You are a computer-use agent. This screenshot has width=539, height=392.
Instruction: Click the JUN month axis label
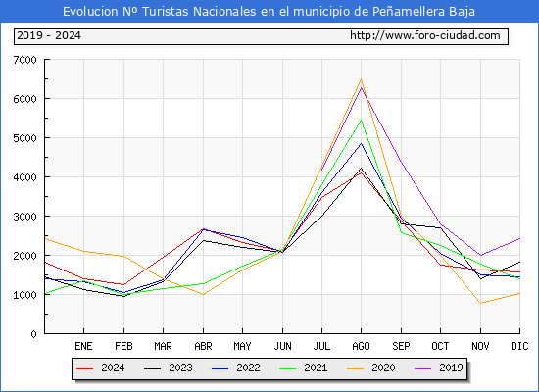pyautogui.click(x=282, y=346)
